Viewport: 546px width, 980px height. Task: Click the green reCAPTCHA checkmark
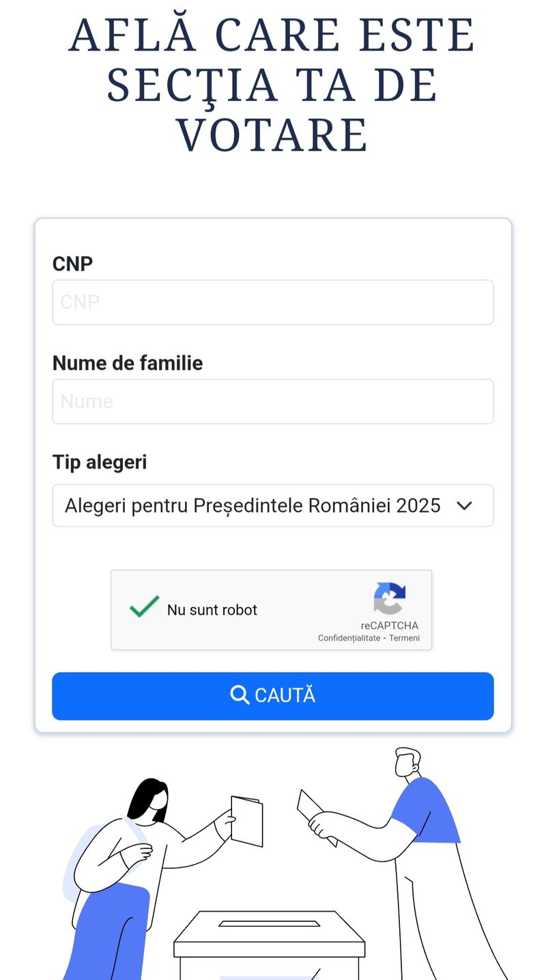(x=144, y=606)
